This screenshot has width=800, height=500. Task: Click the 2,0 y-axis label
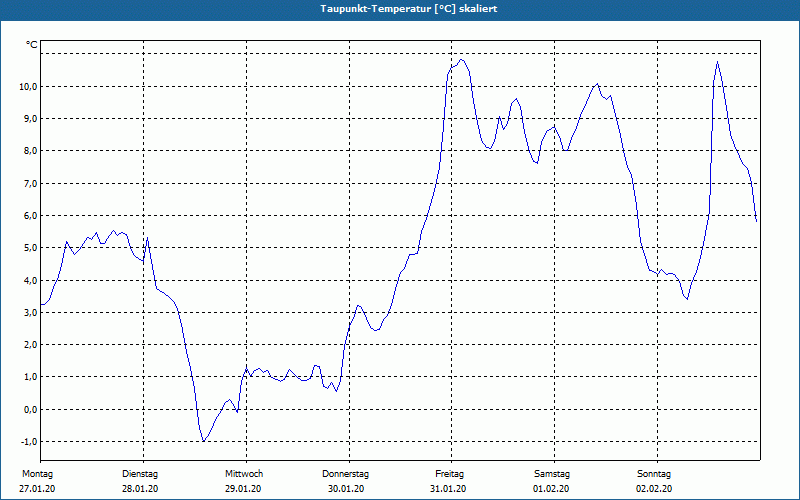tap(30, 344)
